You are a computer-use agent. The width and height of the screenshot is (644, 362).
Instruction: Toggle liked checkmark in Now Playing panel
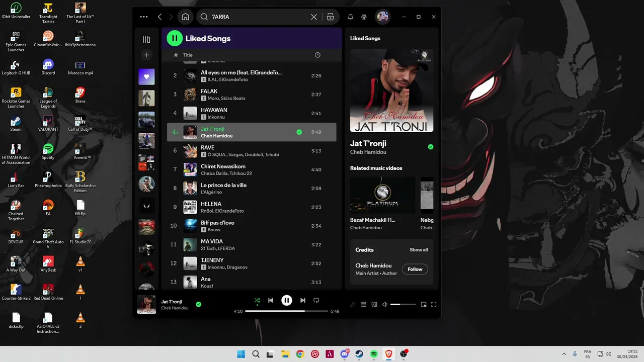[x=430, y=147]
